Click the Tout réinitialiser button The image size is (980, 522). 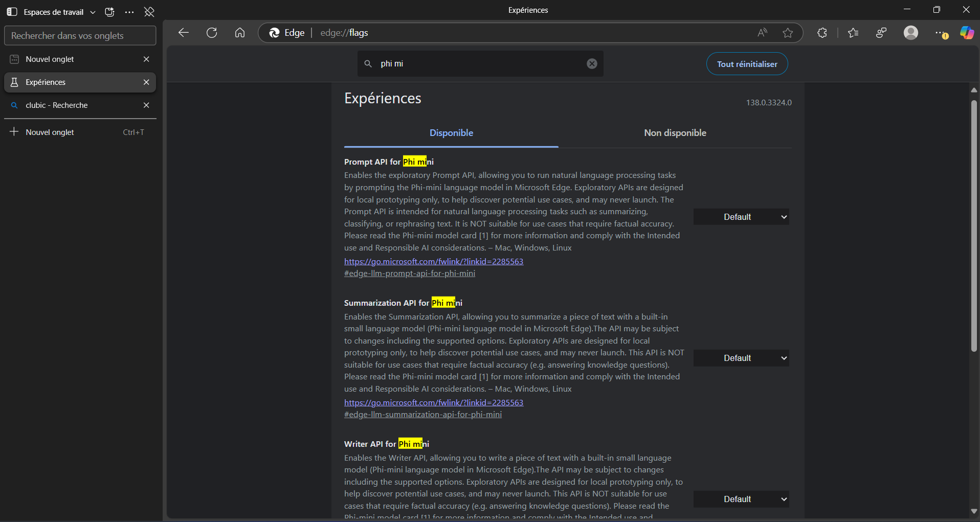point(747,64)
